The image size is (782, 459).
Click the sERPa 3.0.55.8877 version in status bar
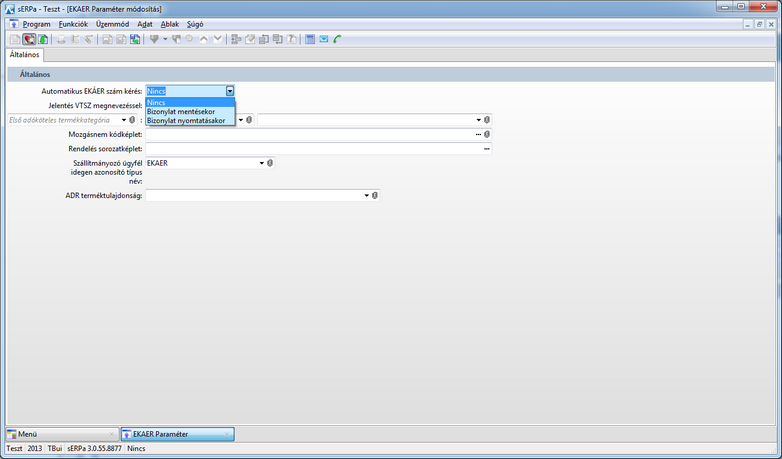tap(94, 449)
